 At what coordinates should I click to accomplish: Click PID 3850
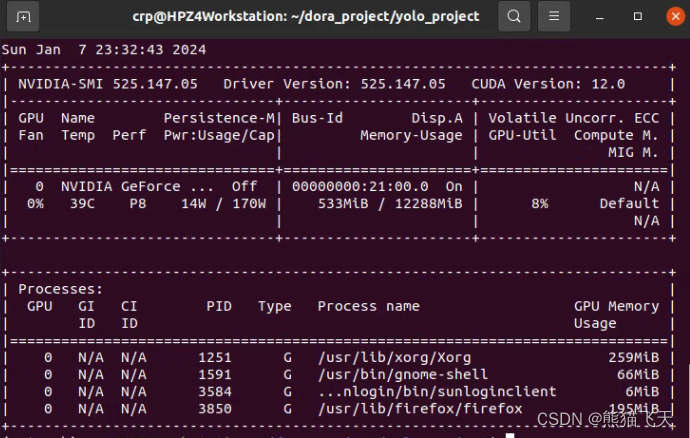[x=215, y=409]
